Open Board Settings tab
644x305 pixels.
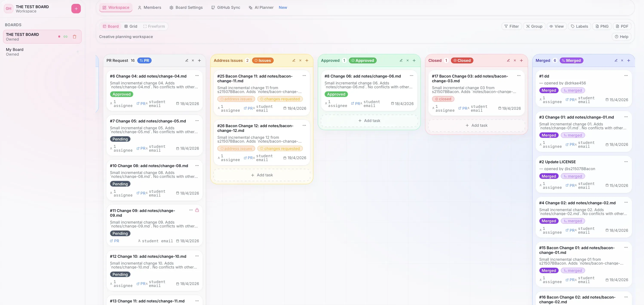click(186, 8)
